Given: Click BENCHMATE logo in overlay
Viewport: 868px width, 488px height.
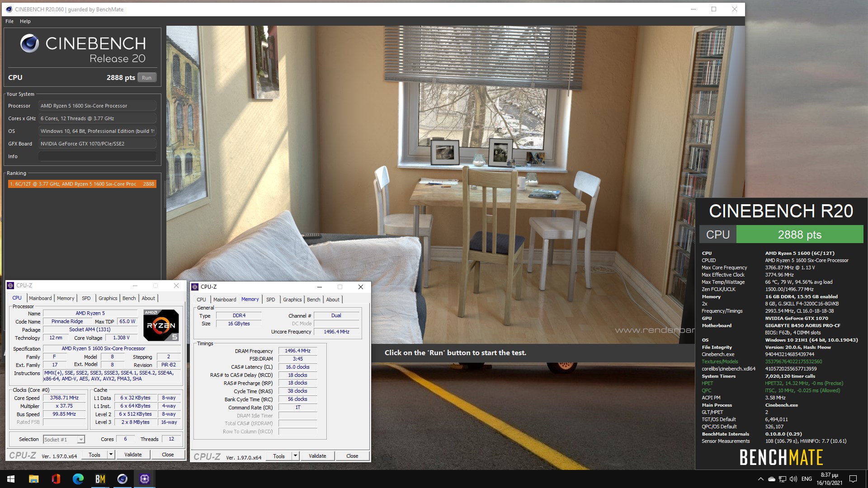Looking at the screenshot, I should click(781, 457).
